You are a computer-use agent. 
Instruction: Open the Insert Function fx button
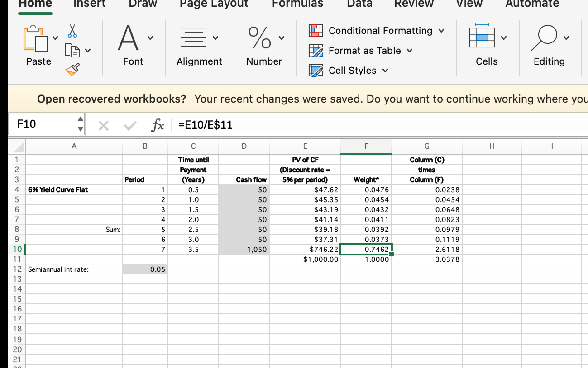coord(157,125)
